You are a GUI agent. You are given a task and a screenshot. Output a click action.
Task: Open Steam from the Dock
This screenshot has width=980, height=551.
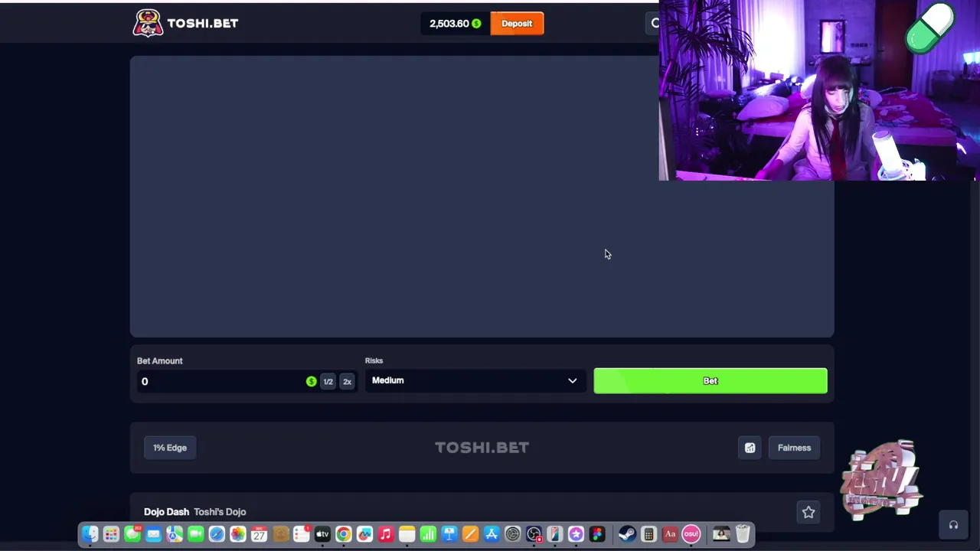pos(627,533)
